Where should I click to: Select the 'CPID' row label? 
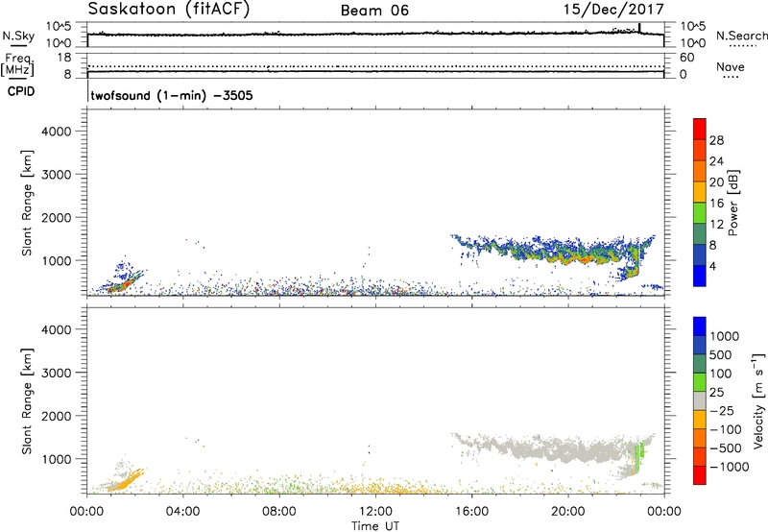point(21,91)
